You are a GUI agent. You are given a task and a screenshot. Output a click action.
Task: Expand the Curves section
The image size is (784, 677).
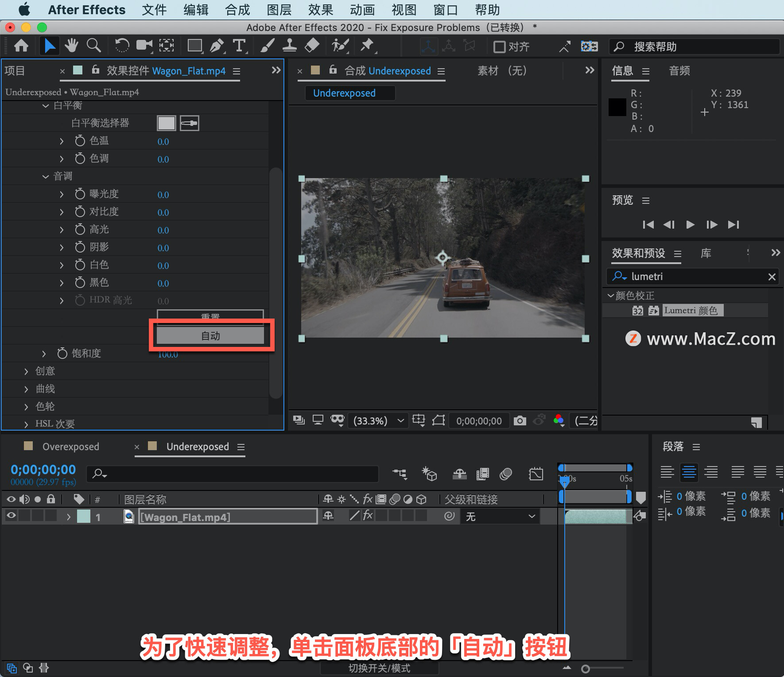click(x=26, y=389)
